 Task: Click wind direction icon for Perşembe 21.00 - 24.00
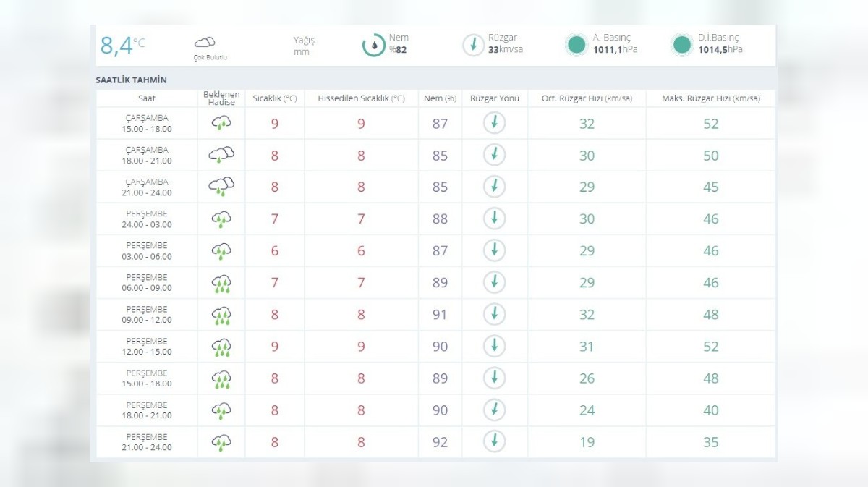click(x=494, y=441)
